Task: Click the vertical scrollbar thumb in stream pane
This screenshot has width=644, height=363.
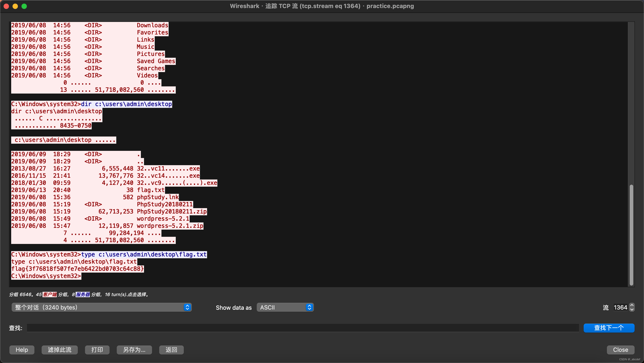Action: [x=631, y=235]
